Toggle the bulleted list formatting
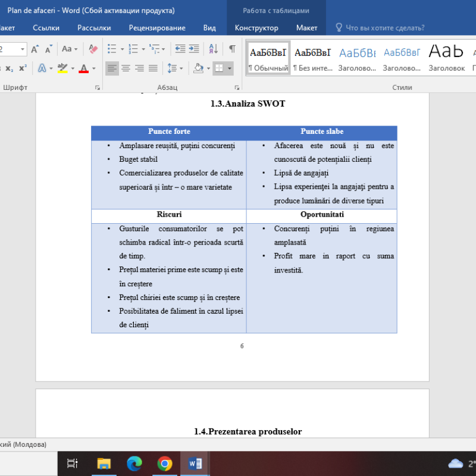 click(x=110, y=48)
